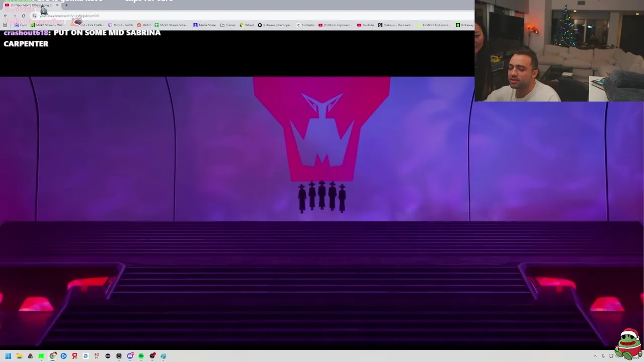Open the "Mizkif - Twitch" bookmark
This screenshot has height=362, width=644.
tap(121, 25)
